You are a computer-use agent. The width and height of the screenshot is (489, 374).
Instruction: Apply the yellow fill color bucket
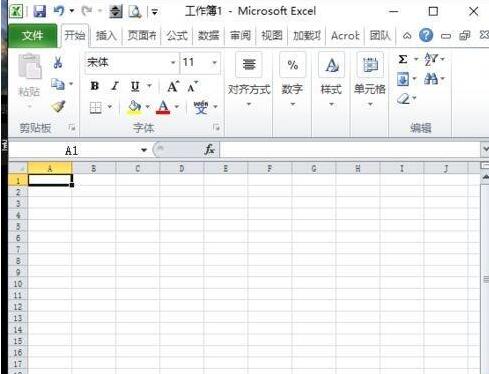click(x=135, y=107)
